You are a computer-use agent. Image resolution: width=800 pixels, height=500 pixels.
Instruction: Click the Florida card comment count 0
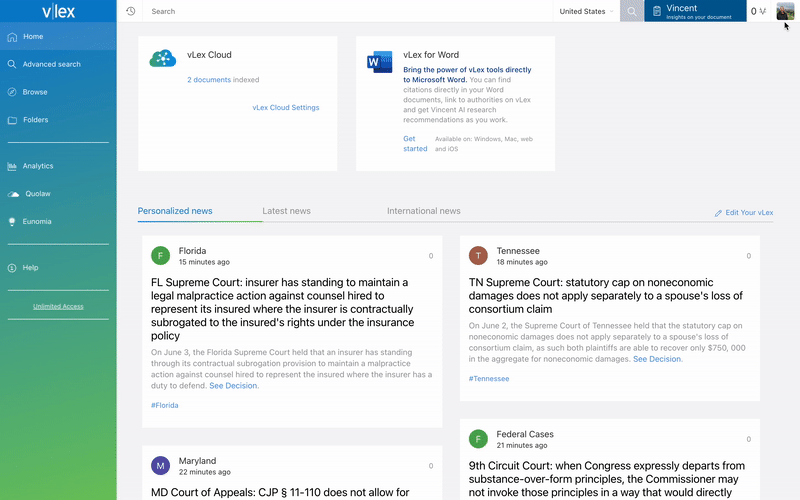pos(431,256)
